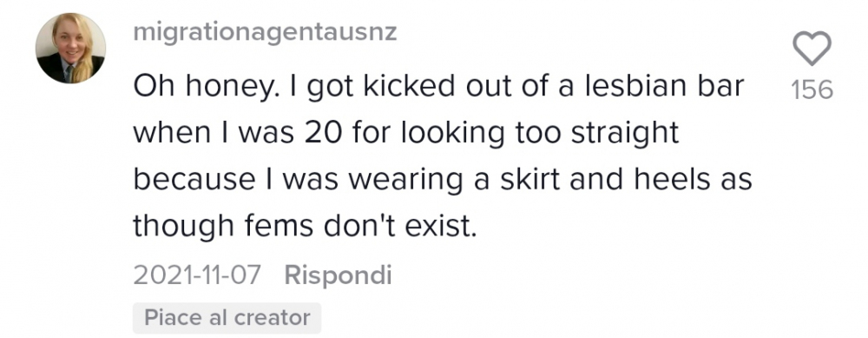The width and height of the screenshot is (868, 338).
Task: Click the line starting "because I was wearing"
Action: (443, 181)
